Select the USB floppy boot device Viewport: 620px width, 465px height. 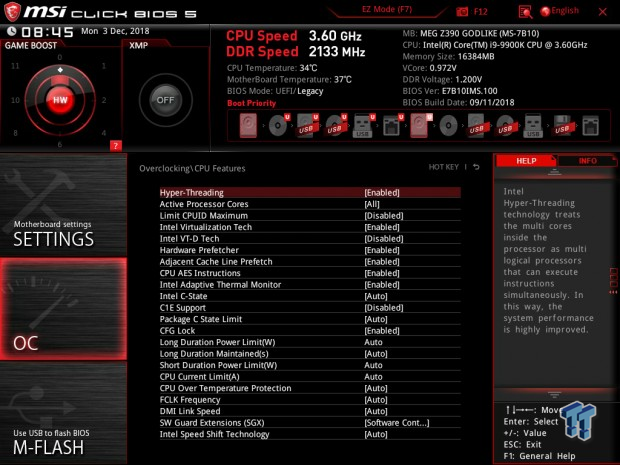click(562, 126)
